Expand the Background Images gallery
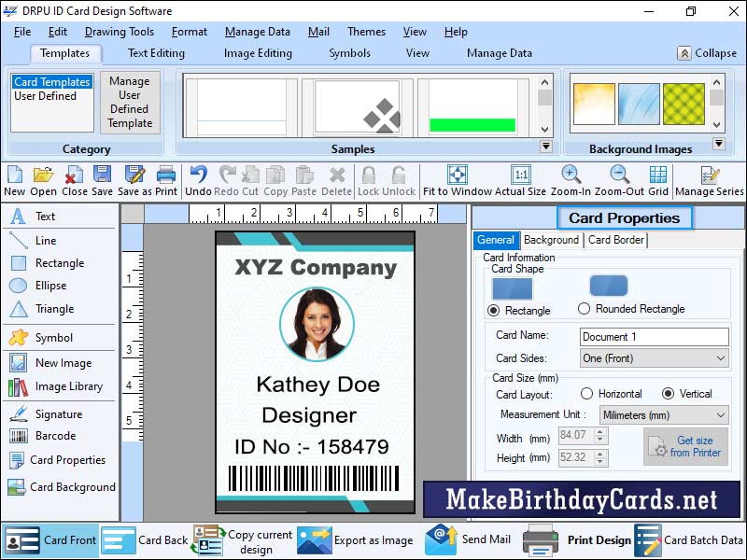 pyautogui.click(x=719, y=142)
